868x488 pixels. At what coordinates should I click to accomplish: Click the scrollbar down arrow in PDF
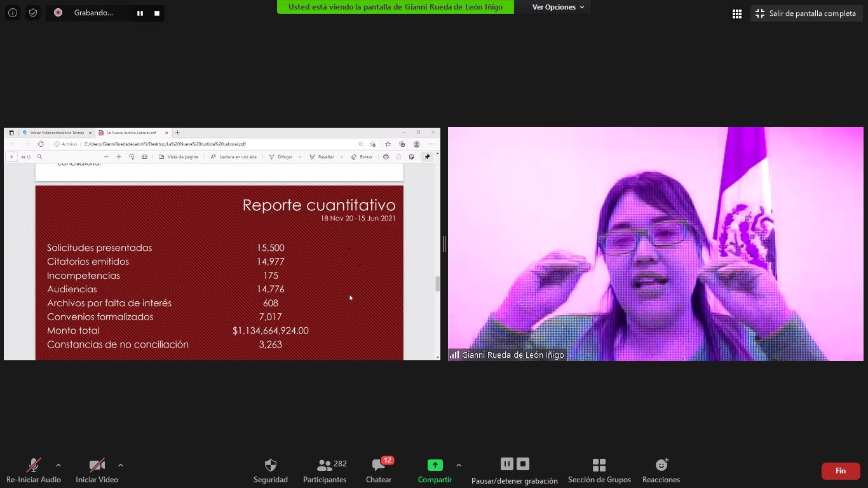click(x=437, y=357)
